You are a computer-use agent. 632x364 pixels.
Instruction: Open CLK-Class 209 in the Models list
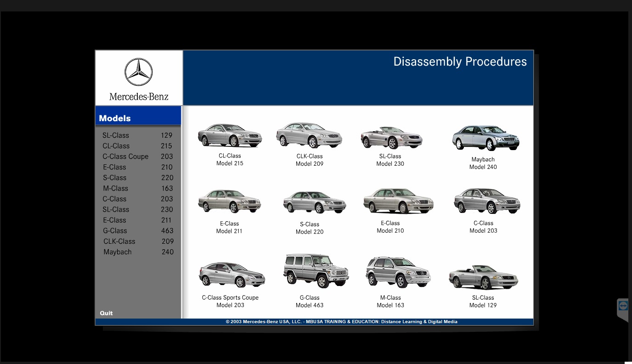[138, 241]
